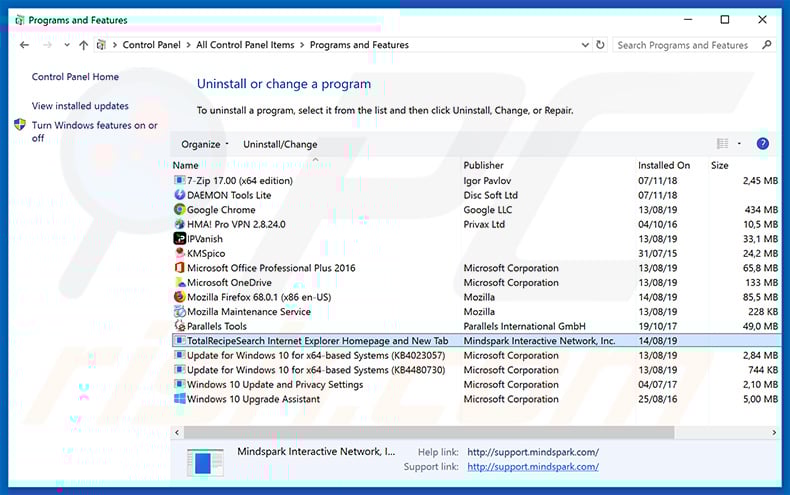790x495 pixels.
Task: Open the Organize dropdown menu
Action: [205, 144]
